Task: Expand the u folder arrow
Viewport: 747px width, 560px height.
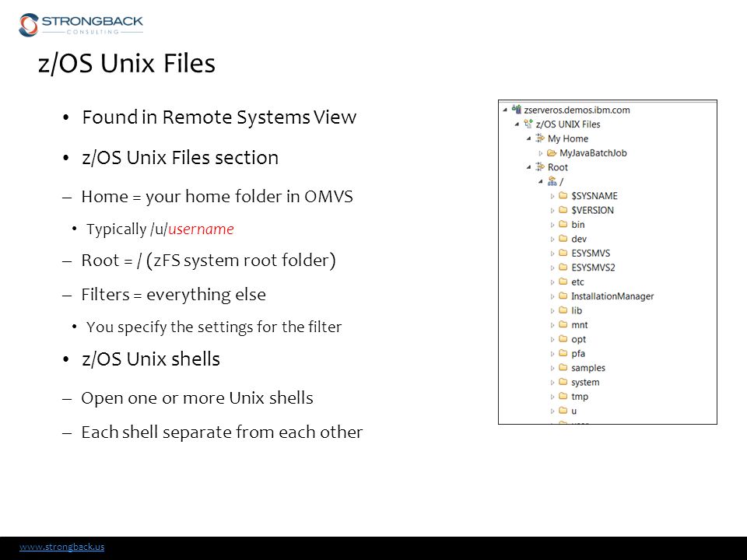Action: (x=552, y=411)
